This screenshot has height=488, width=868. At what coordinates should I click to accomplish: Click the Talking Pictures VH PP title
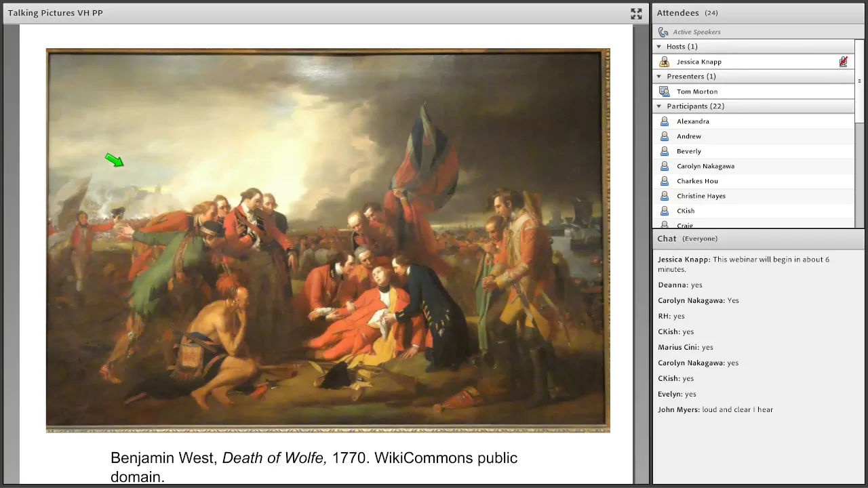click(x=56, y=13)
